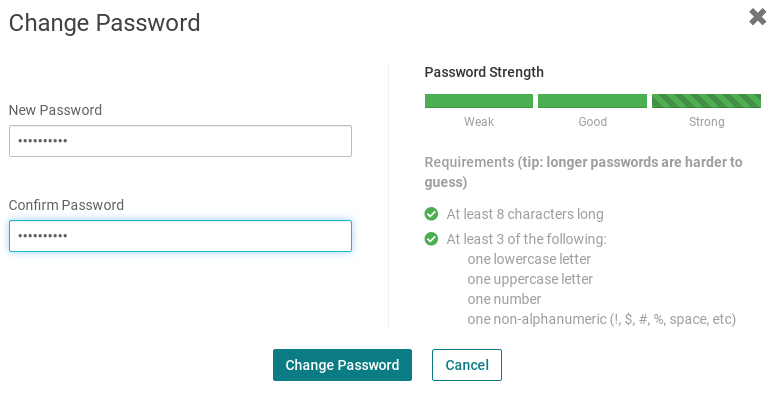Click the 'longer passwords are harder to guess' tip
The height and width of the screenshot is (395, 774).
(x=583, y=172)
